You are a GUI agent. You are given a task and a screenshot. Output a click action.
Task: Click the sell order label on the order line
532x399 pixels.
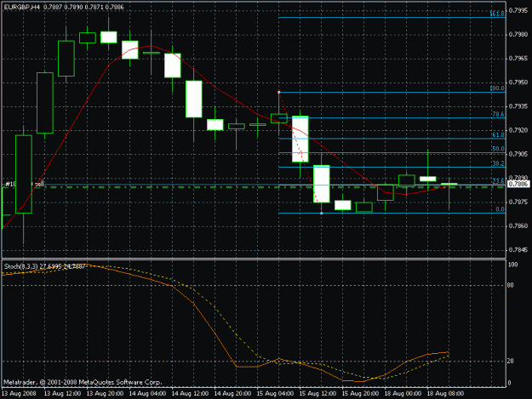coord(25,184)
